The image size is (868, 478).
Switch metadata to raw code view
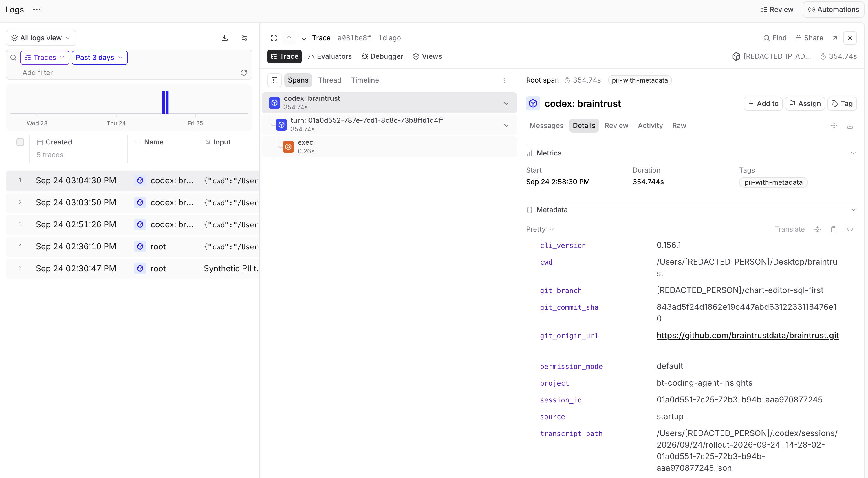(850, 229)
